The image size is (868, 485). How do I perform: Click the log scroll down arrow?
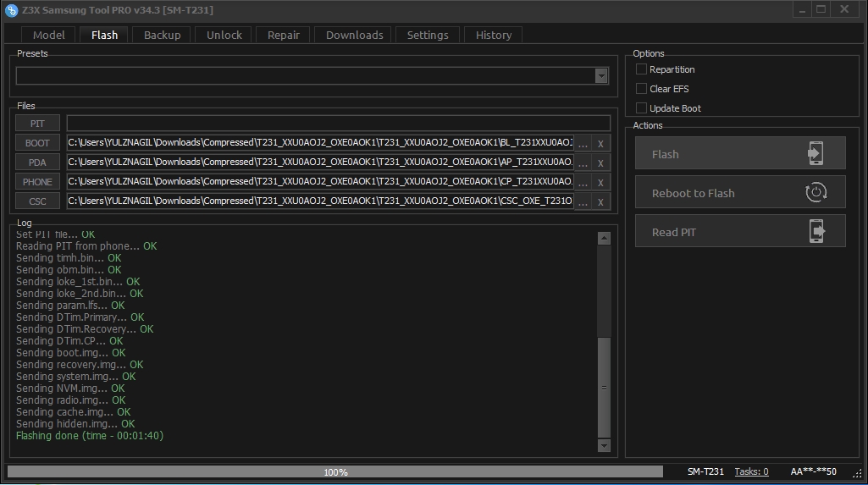coord(604,445)
